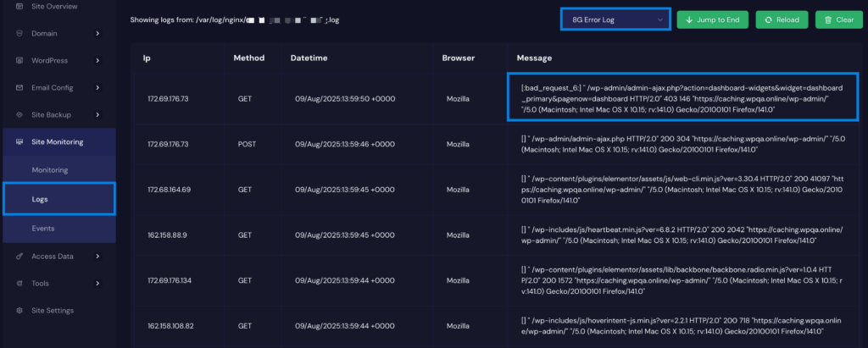Click the Site Settings gear icon
Image resolution: width=868 pixels, height=348 pixels.
tap(19, 310)
